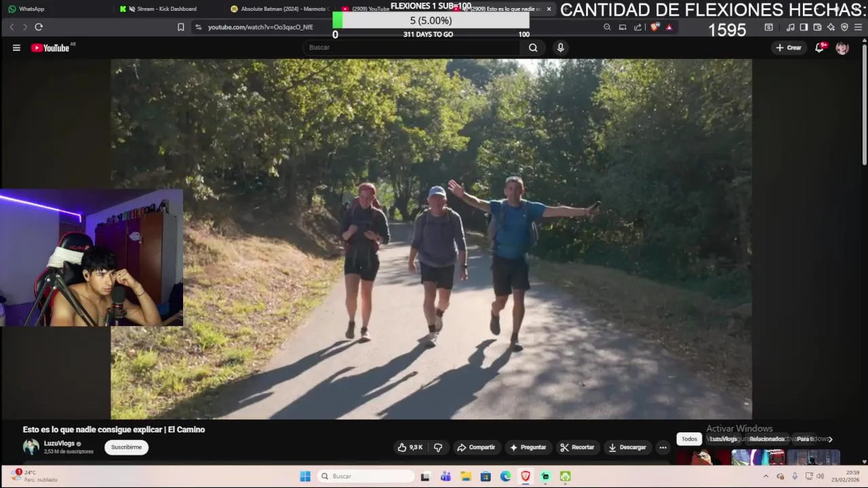Select the Relacionados filter chip
This screenshot has width=868, height=488.
[x=767, y=439]
